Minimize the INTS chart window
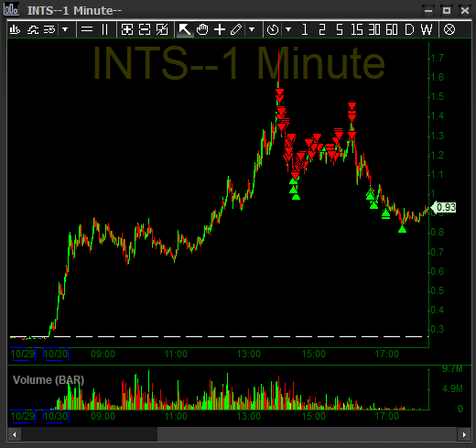The height and width of the screenshot is (448, 476). click(428, 11)
